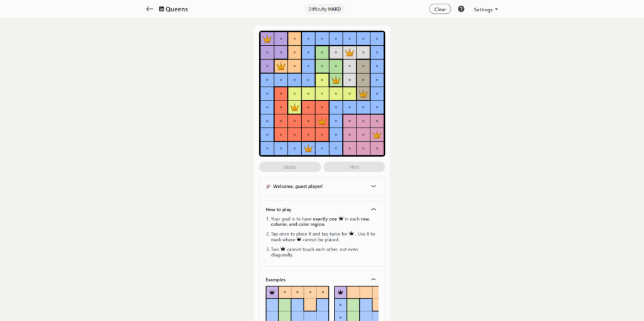Screen dimensions: 644x321
Task: Click the crown in the light gray region
Action: pos(350,52)
